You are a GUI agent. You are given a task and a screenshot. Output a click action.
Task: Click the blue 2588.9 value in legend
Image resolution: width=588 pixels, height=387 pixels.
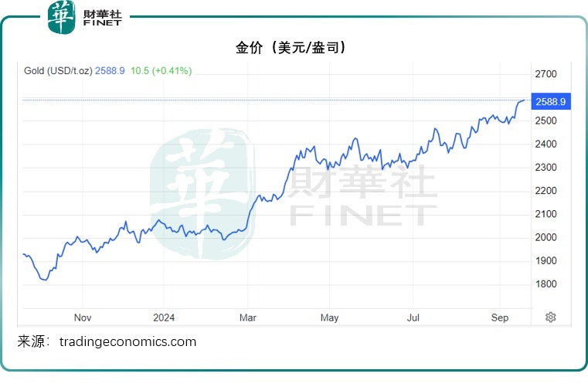click(x=110, y=71)
